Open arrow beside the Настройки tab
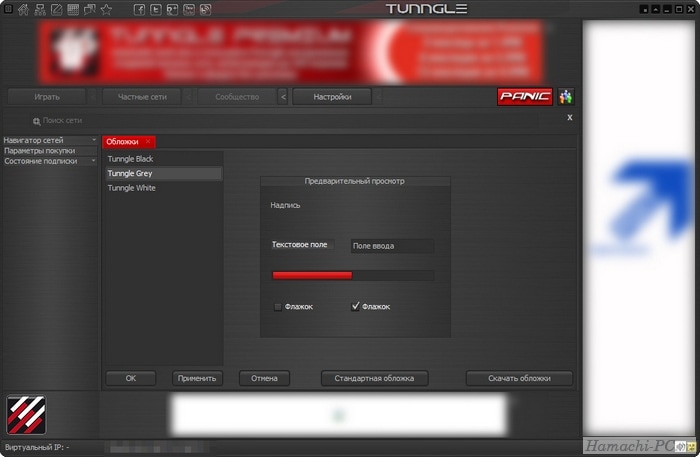700x457 pixels. point(378,96)
